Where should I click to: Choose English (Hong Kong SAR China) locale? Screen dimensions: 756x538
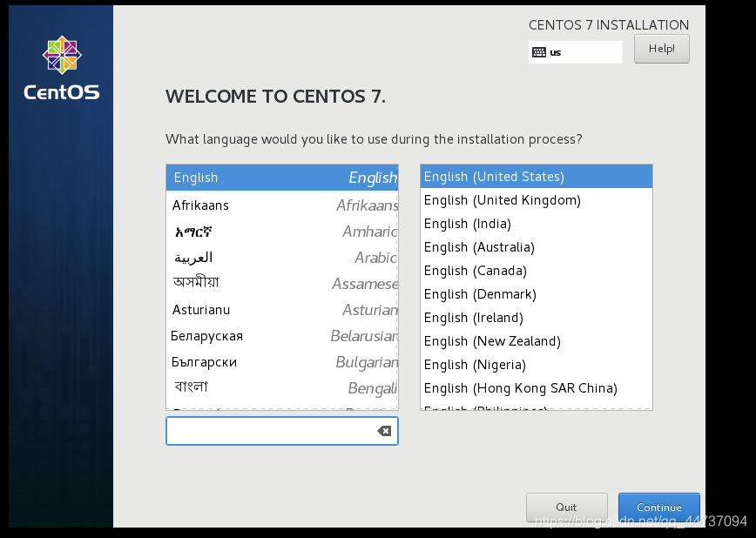[x=537, y=388]
